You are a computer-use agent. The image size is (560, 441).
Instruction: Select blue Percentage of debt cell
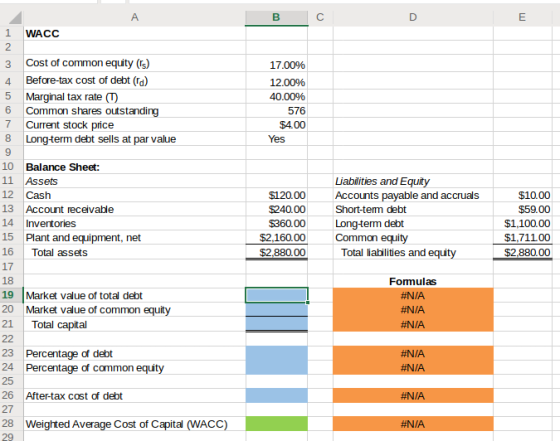click(x=276, y=353)
